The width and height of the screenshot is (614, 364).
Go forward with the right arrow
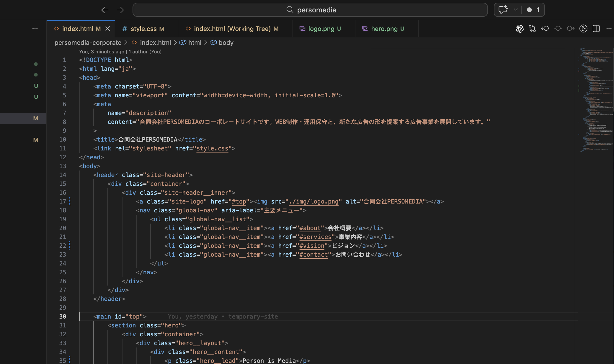[120, 10]
